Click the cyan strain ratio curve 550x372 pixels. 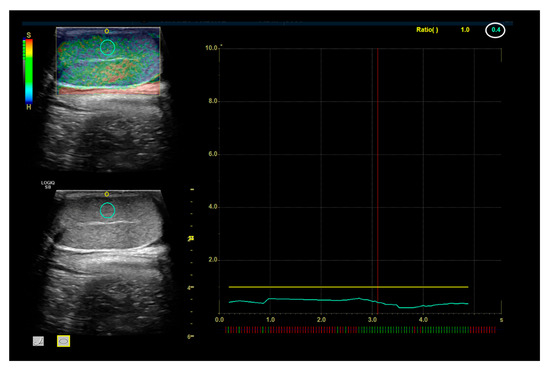pos(348,302)
